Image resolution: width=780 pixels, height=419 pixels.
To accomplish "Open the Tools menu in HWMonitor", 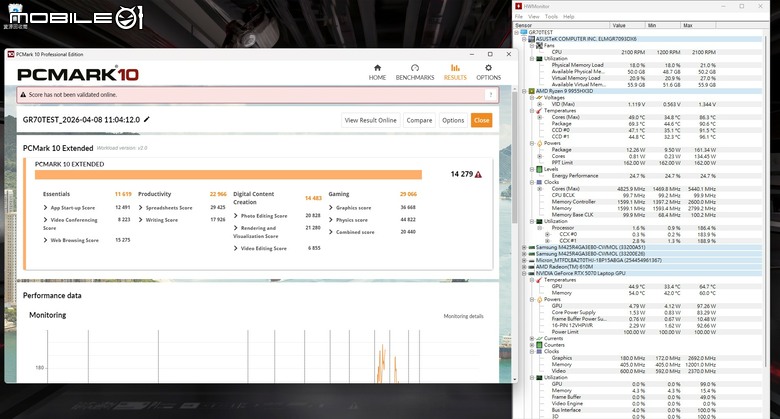I will [551, 16].
